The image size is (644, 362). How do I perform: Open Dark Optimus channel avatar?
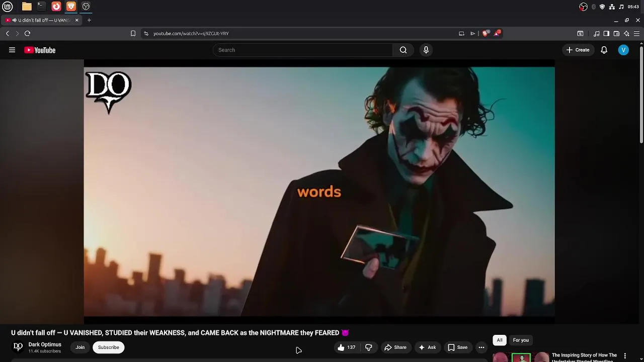[18, 347]
